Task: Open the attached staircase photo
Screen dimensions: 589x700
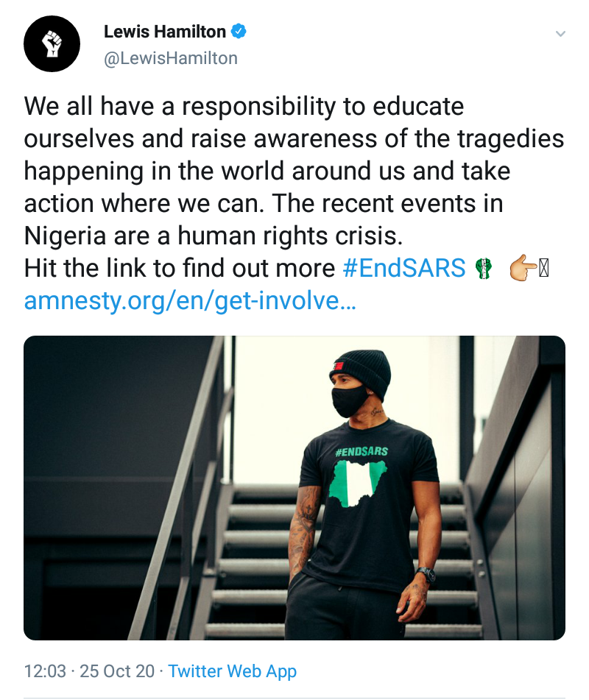Action: (294, 488)
